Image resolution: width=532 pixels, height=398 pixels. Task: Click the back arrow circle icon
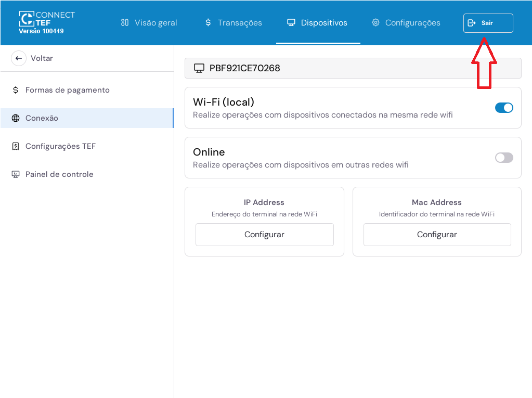tap(19, 58)
